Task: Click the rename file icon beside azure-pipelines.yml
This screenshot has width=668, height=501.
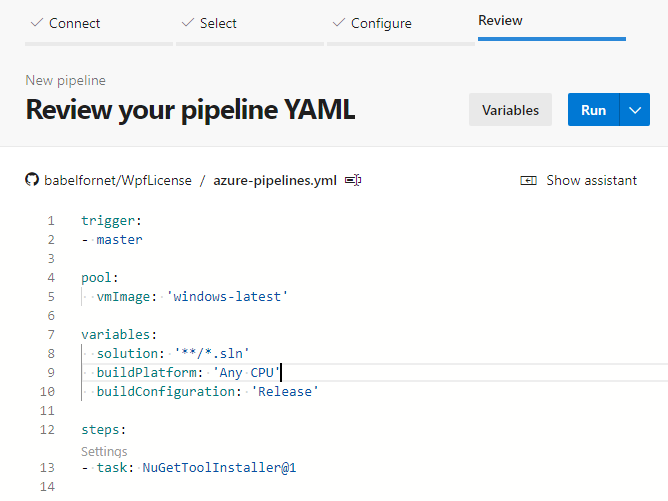Action: 353,180
